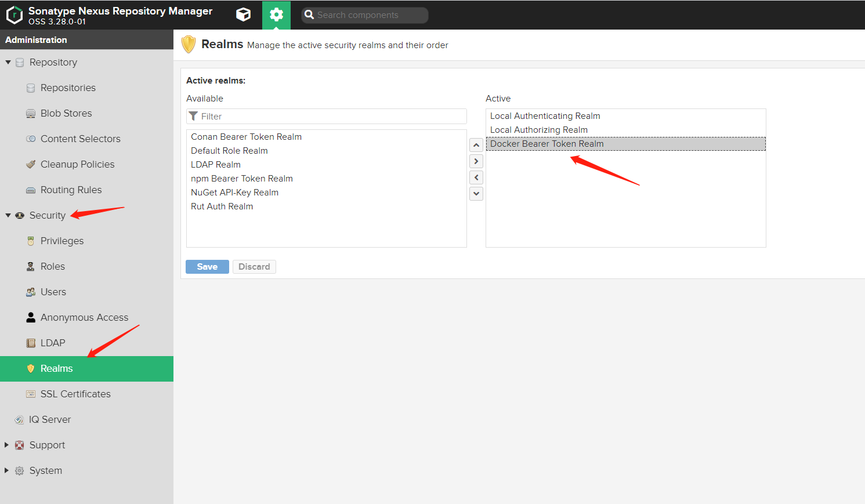Click the Repositories icon in sidebar
The image size is (865, 504).
pyautogui.click(x=31, y=88)
